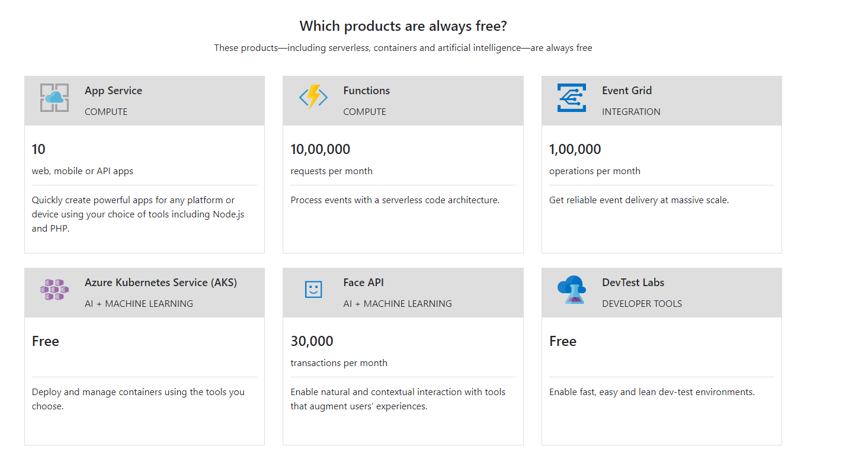
Task: Click 'Enable fast, easy and lean dev-test environments'
Action: (652, 392)
